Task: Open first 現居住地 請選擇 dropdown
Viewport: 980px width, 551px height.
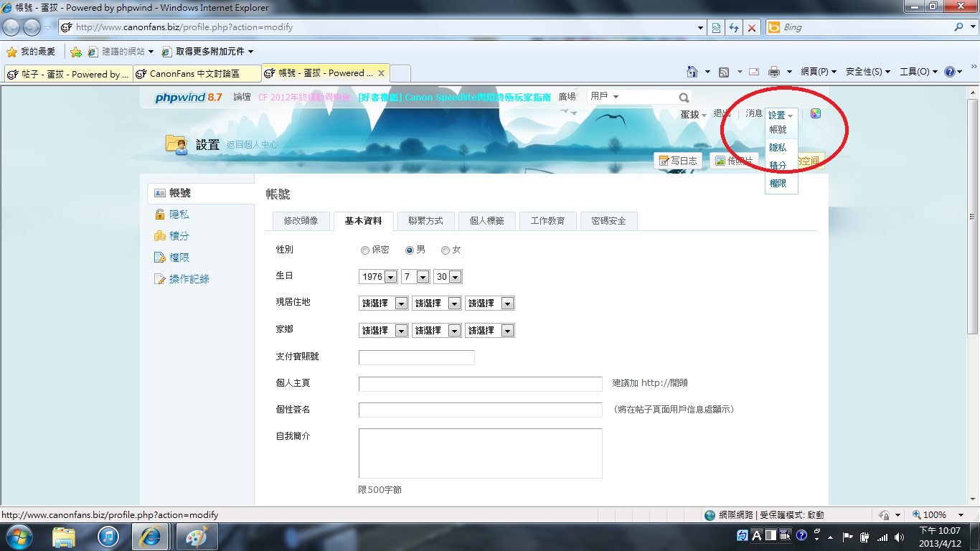Action: [x=383, y=303]
